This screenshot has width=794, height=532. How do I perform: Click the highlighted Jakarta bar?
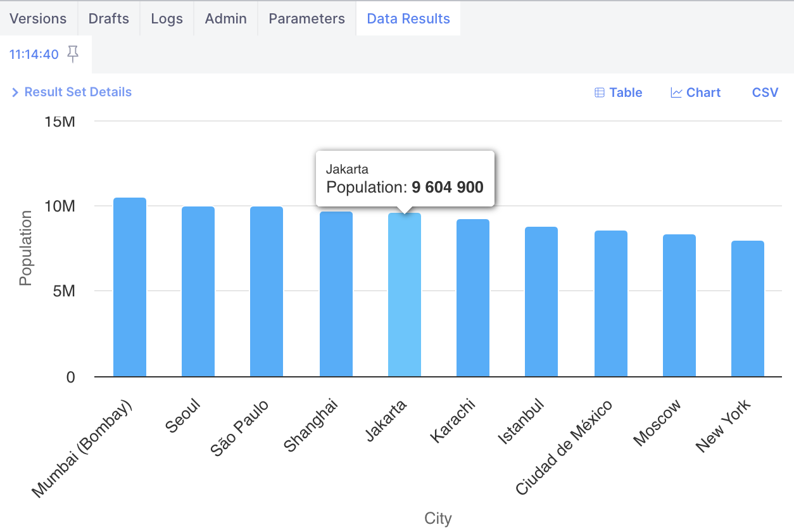[x=405, y=295]
